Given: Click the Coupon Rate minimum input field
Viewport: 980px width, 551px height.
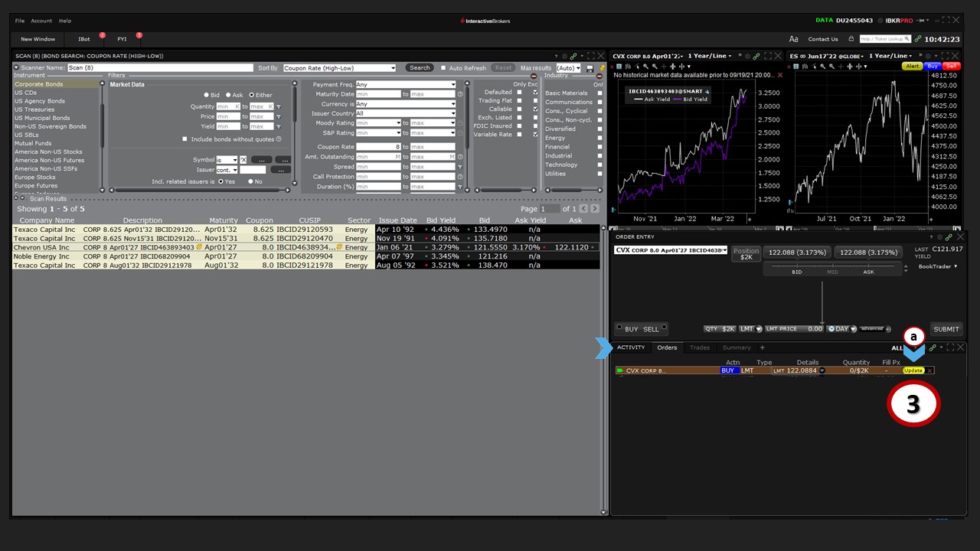Looking at the screenshot, I should pos(378,147).
